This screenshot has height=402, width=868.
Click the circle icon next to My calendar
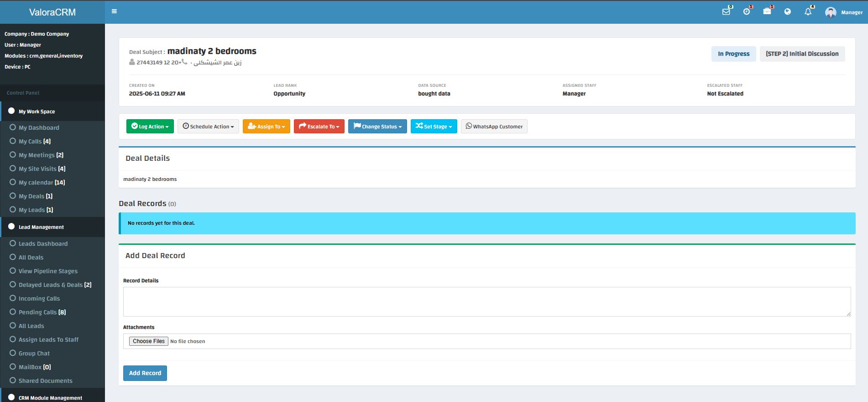click(x=13, y=182)
